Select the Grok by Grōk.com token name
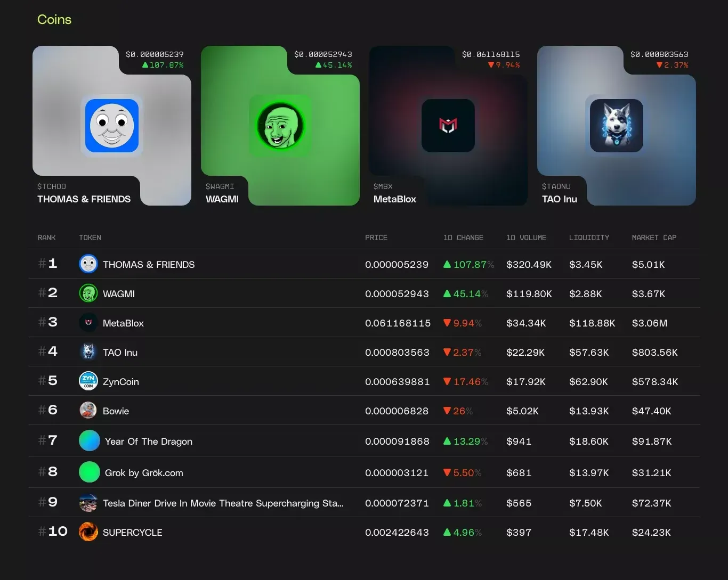 click(x=144, y=473)
